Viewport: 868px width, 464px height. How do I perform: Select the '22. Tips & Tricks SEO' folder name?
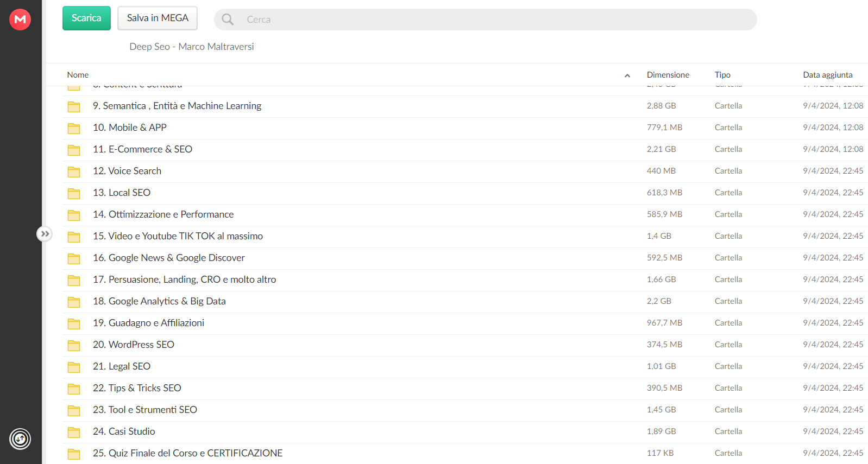coord(137,388)
